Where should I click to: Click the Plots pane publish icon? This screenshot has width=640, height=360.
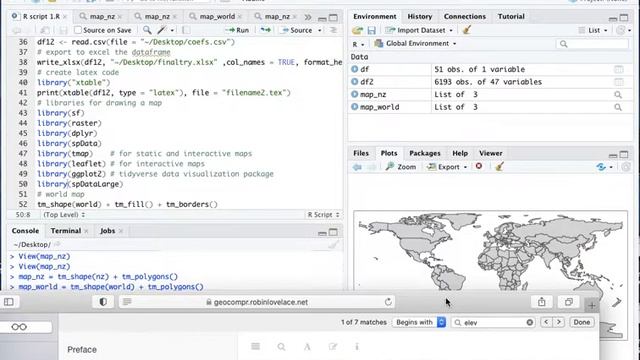[x=601, y=167]
